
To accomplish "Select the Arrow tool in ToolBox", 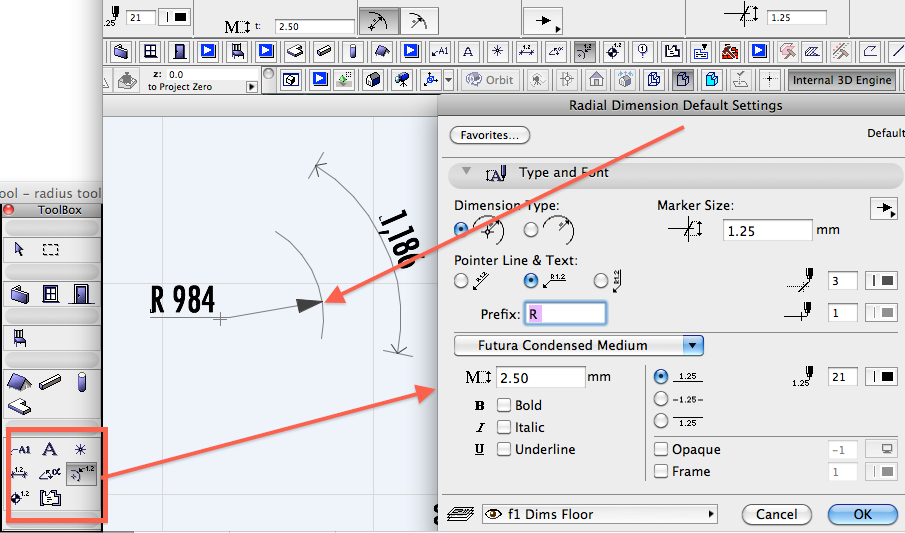I will [20, 250].
